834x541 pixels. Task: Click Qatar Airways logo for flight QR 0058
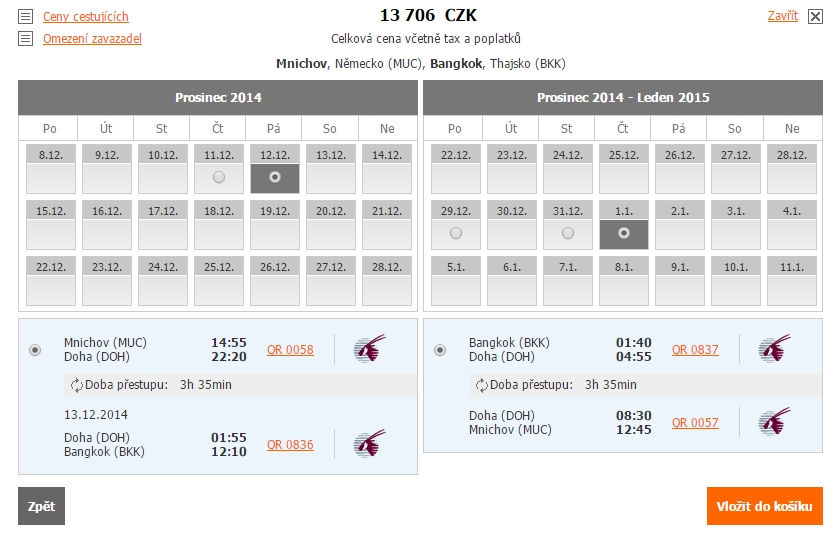point(369,349)
